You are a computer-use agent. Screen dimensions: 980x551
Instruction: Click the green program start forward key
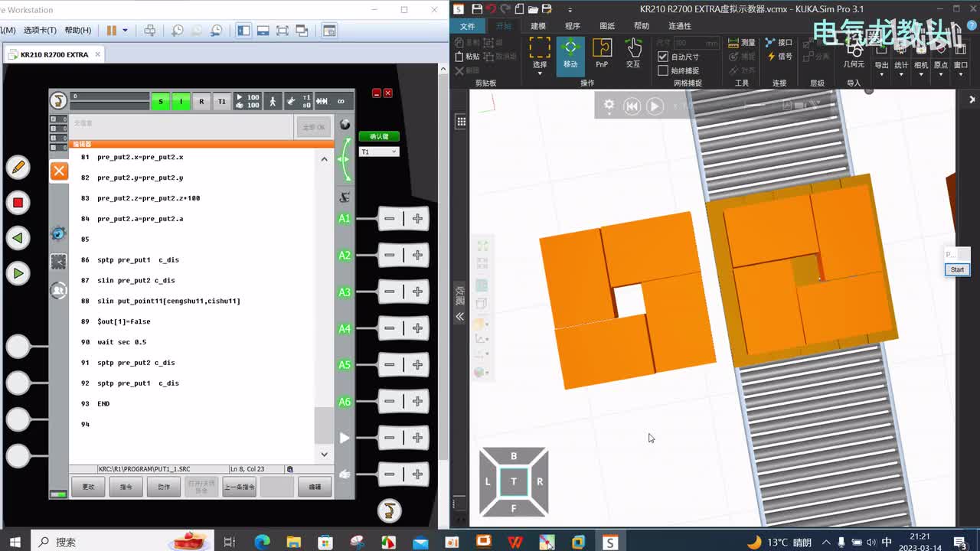click(x=18, y=273)
